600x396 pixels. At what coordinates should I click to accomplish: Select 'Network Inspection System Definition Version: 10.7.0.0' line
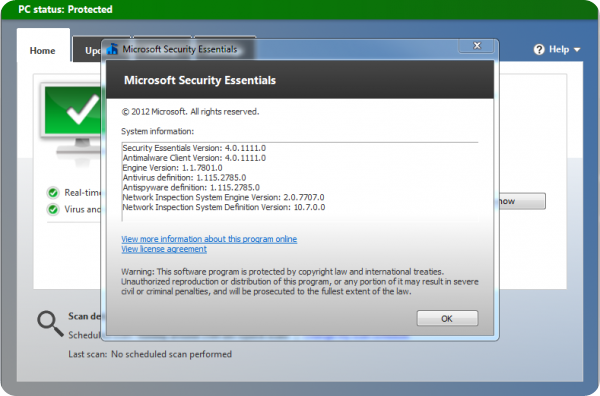(223, 207)
